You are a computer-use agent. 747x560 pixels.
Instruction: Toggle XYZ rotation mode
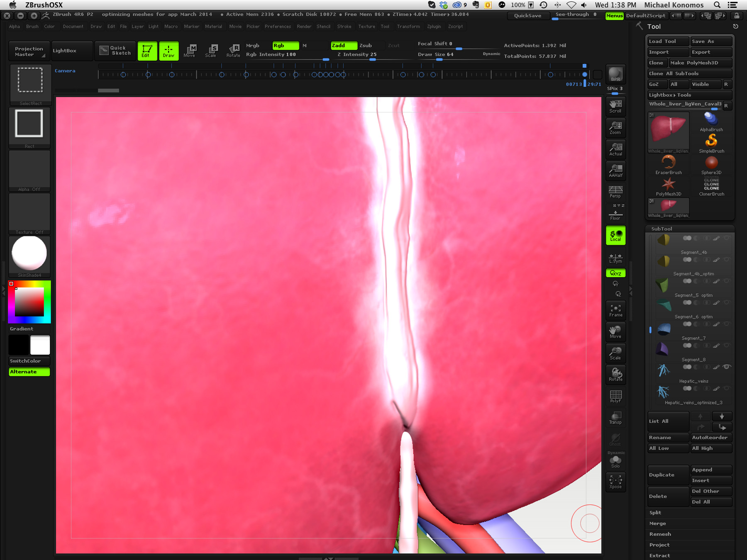point(615,273)
